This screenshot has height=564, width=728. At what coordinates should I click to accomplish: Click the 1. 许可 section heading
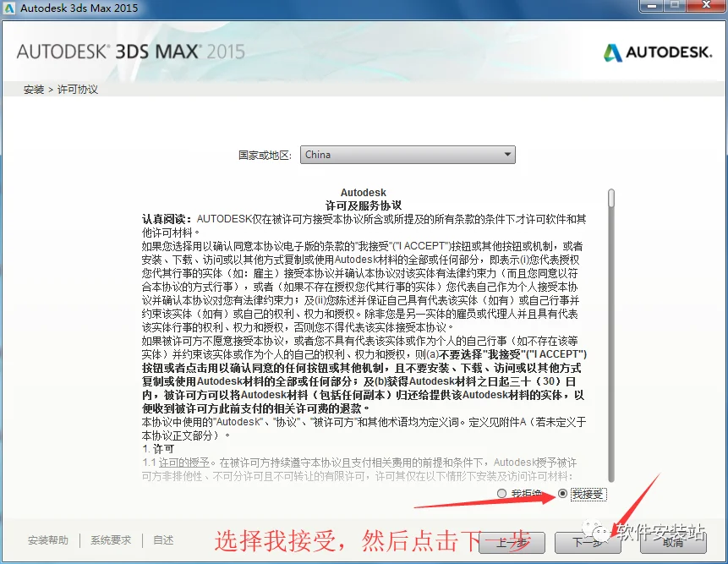158,449
